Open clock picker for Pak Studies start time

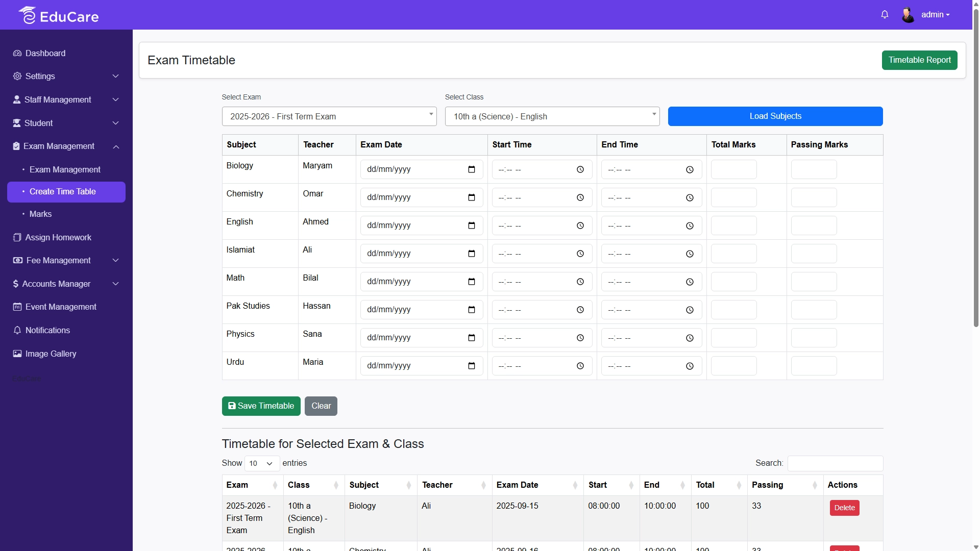580,310
